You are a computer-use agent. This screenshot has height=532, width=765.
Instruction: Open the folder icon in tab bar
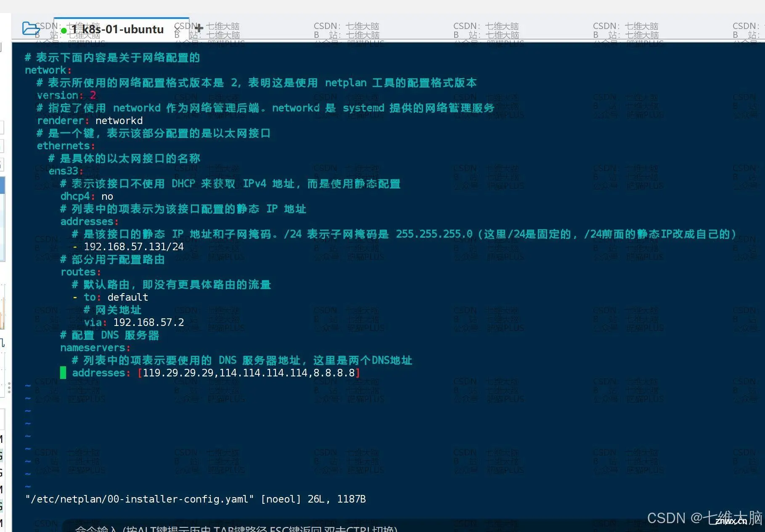coord(30,29)
